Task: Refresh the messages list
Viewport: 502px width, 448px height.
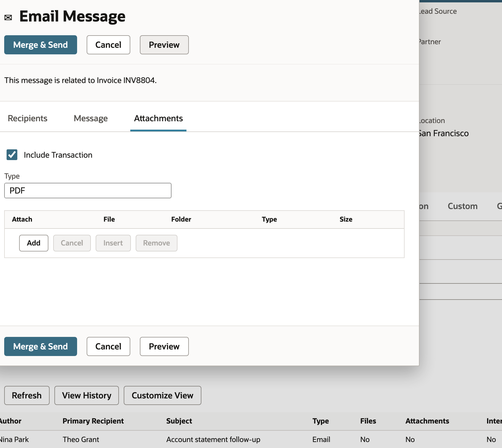Action: [27, 395]
